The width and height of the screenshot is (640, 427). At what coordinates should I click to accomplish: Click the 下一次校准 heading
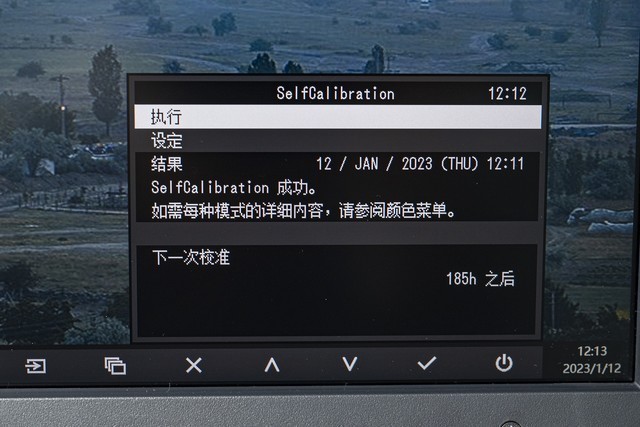(x=191, y=258)
